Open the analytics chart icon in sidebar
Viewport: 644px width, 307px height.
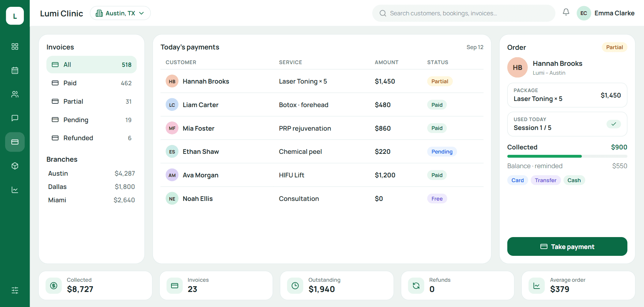point(15,190)
